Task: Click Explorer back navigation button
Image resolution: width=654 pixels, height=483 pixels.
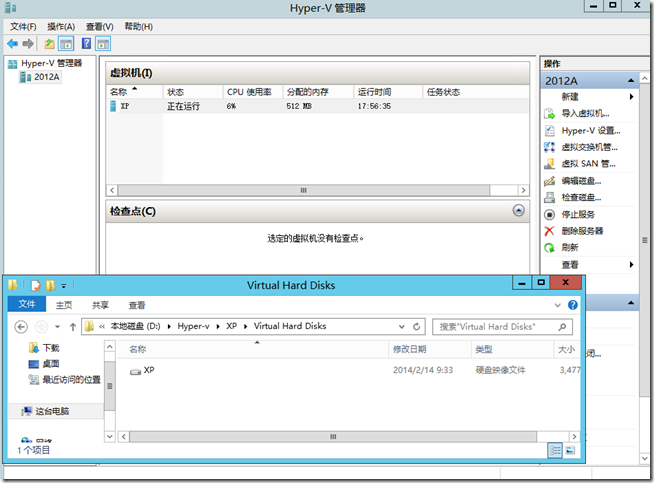Action: point(21,327)
